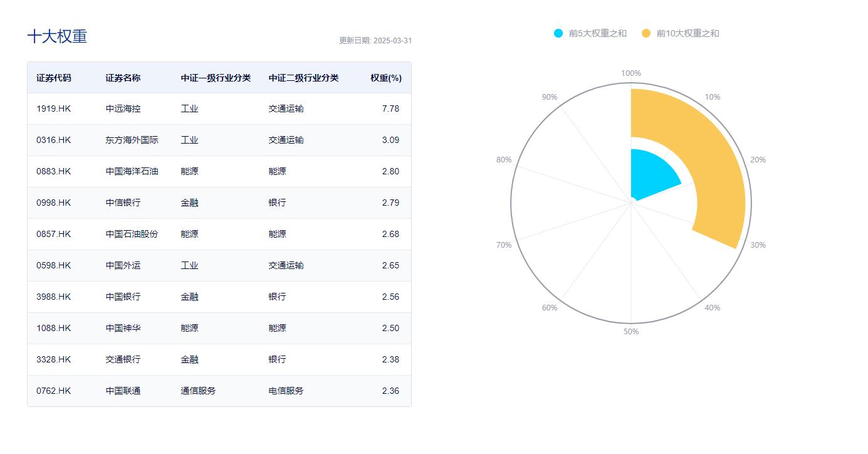Click security code 3988.HK
The height and width of the screenshot is (454, 868).
point(54,297)
